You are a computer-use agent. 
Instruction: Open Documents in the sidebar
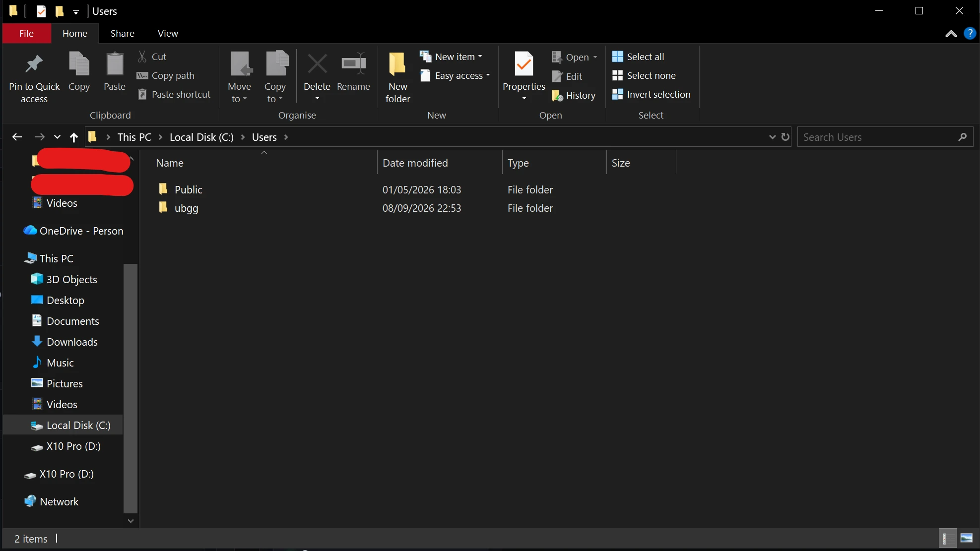coord(65,321)
